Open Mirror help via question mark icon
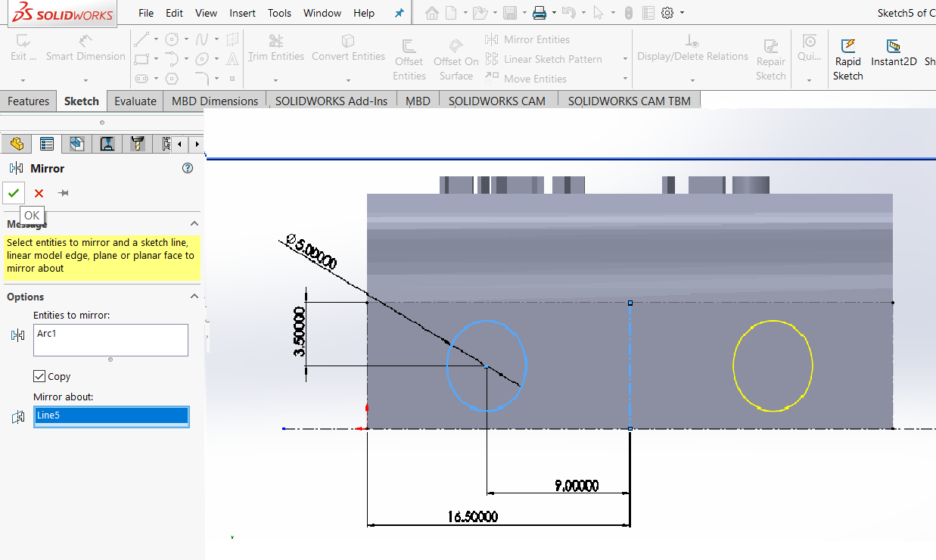936x560 pixels. point(188,169)
